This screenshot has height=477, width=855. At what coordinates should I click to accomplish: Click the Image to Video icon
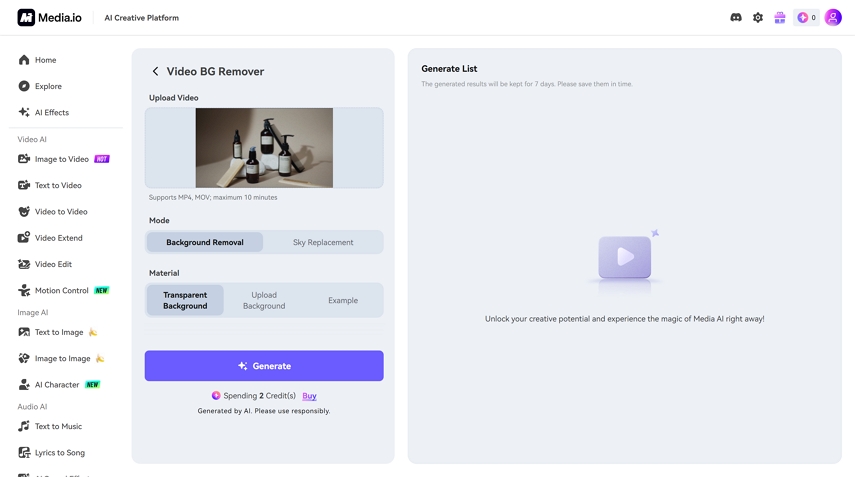tap(24, 159)
